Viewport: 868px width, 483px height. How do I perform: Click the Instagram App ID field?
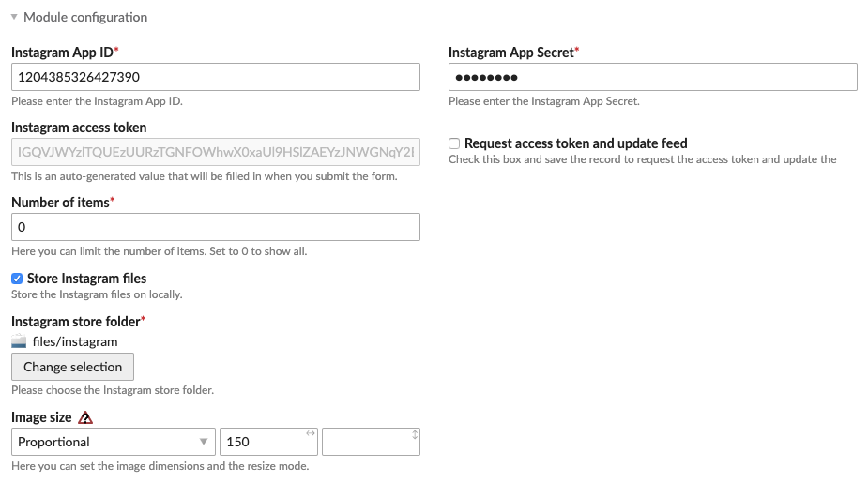pyautogui.click(x=215, y=77)
